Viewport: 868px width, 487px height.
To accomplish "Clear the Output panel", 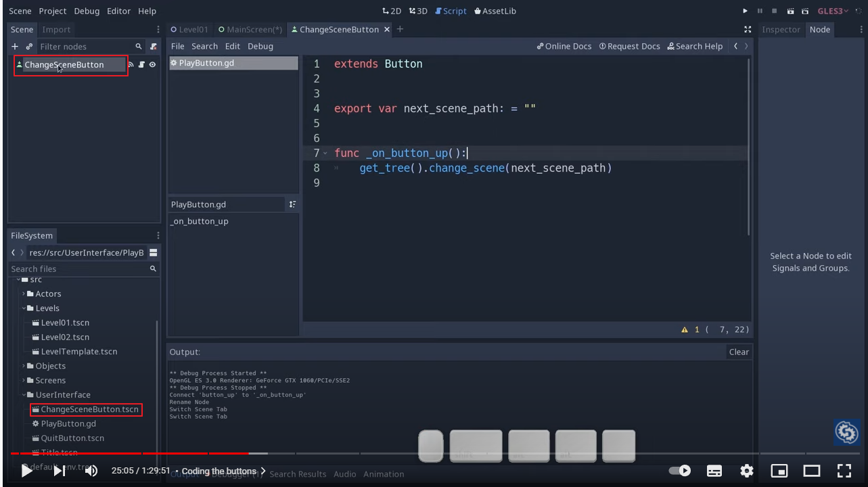I will [739, 352].
